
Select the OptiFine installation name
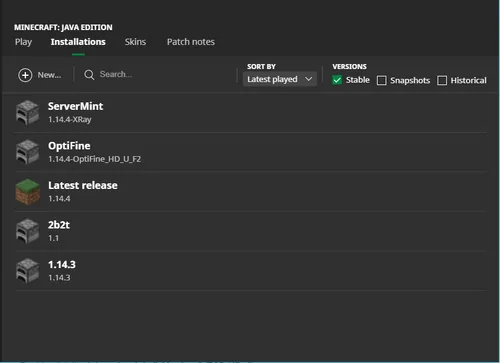click(69, 146)
